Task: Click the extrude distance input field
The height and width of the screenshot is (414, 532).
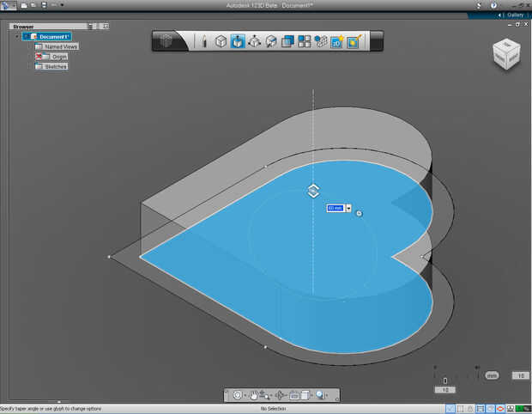Action: point(336,208)
